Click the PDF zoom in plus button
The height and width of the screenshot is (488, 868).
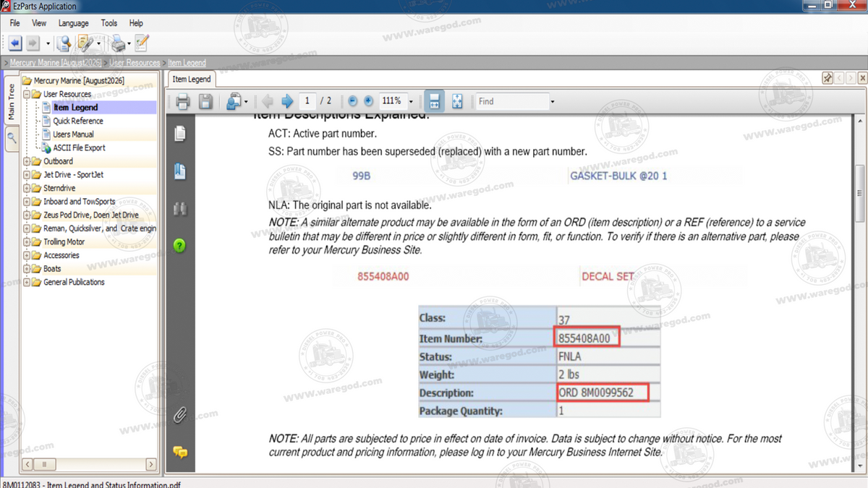tap(368, 101)
